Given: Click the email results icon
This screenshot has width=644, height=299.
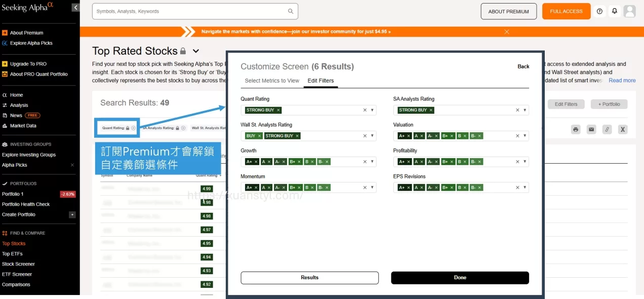Looking at the screenshot, I should [591, 130].
